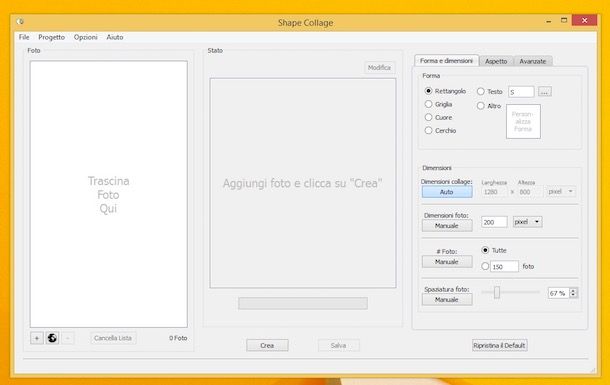
Task: Click the Shape Collage app icon in title bar
Action: coord(20,22)
